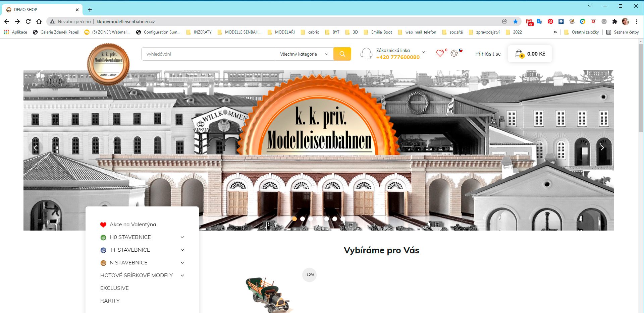Click the 0,00 Kč cart total
Image resolution: width=644 pixels, height=313 pixels.
(536, 54)
